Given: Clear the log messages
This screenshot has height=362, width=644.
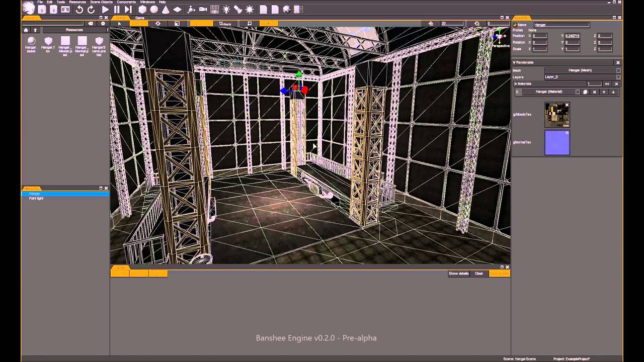Looking at the screenshot, I should (479, 274).
